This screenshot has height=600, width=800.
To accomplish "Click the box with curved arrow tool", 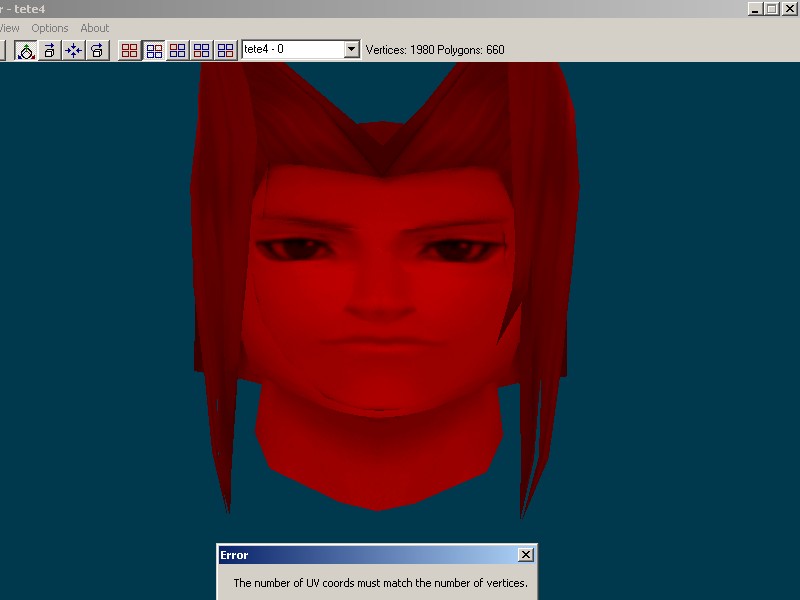I will tap(97, 50).
